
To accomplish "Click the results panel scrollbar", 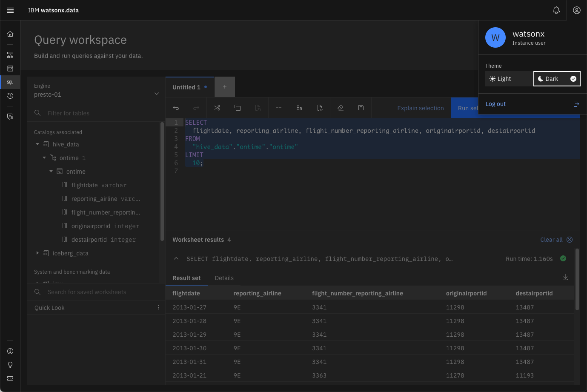I will (x=577, y=280).
